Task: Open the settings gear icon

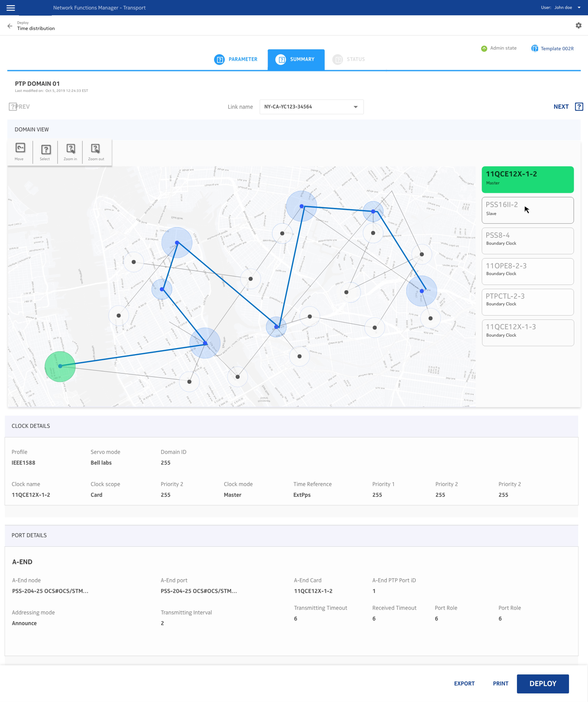Action: pos(578,25)
